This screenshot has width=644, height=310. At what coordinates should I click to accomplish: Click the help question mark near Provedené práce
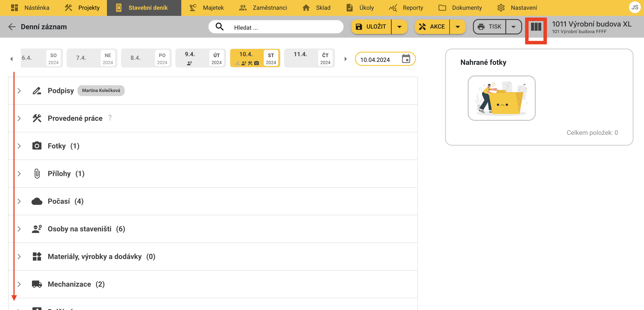110,118
